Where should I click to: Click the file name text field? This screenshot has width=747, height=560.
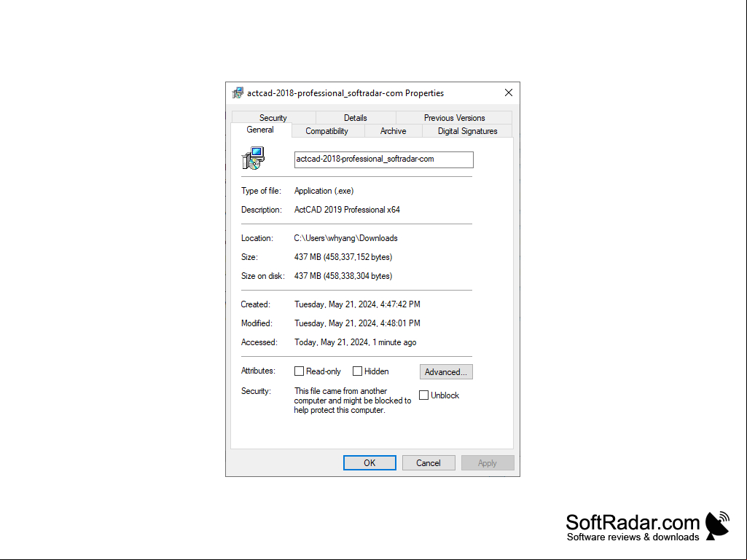pyautogui.click(x=384, y=159)
